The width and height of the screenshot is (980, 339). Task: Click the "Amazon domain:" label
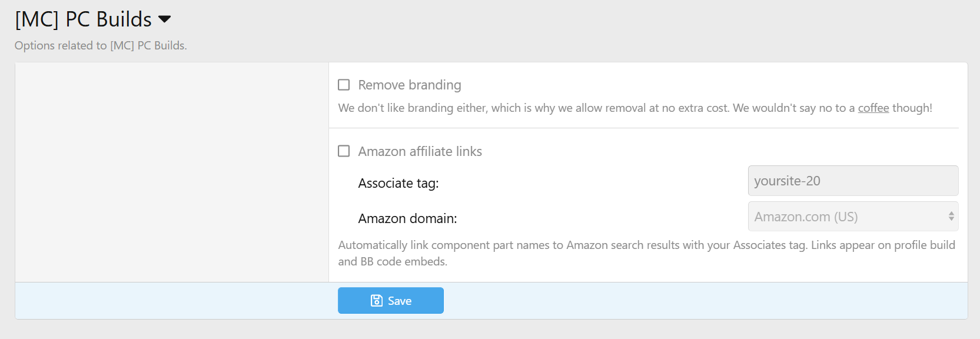point(407,218)
